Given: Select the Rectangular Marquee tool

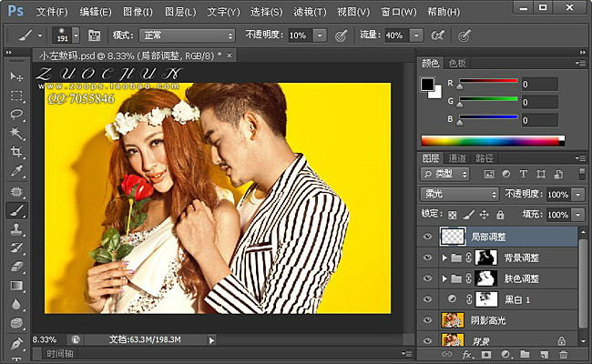Looking at the screenshot, I should tap(16, 96).
